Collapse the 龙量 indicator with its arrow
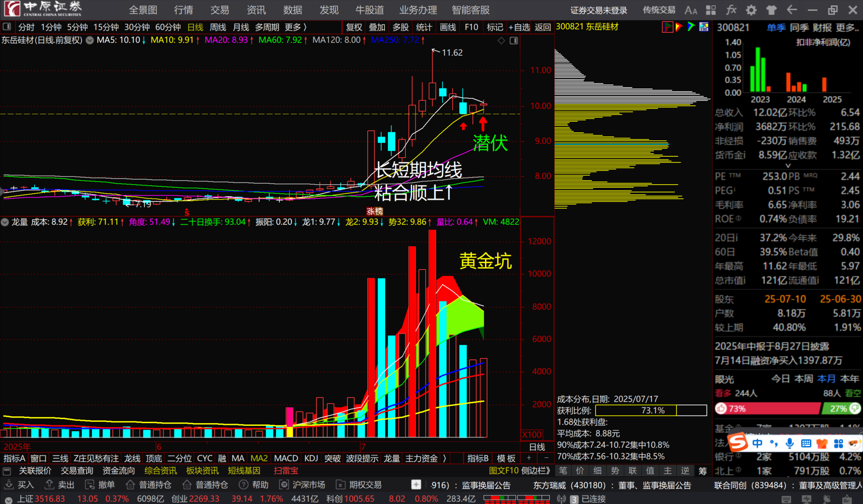 (x=4, y=222)
